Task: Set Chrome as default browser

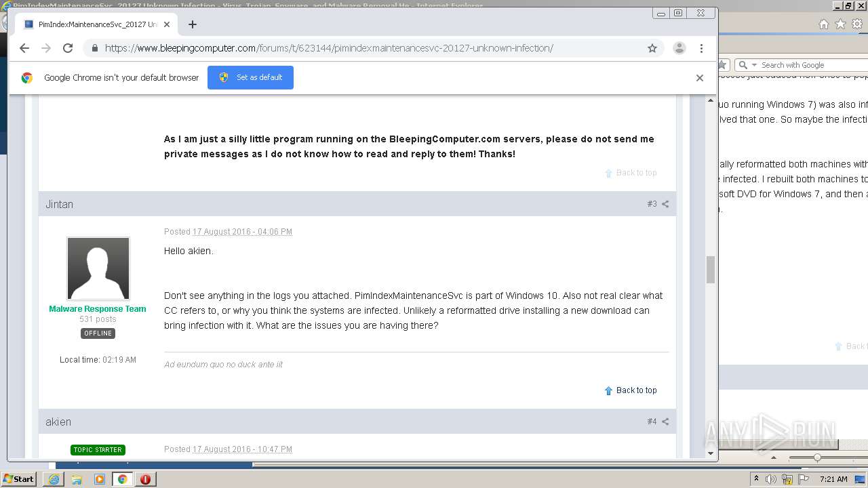Action: (250, 77)
